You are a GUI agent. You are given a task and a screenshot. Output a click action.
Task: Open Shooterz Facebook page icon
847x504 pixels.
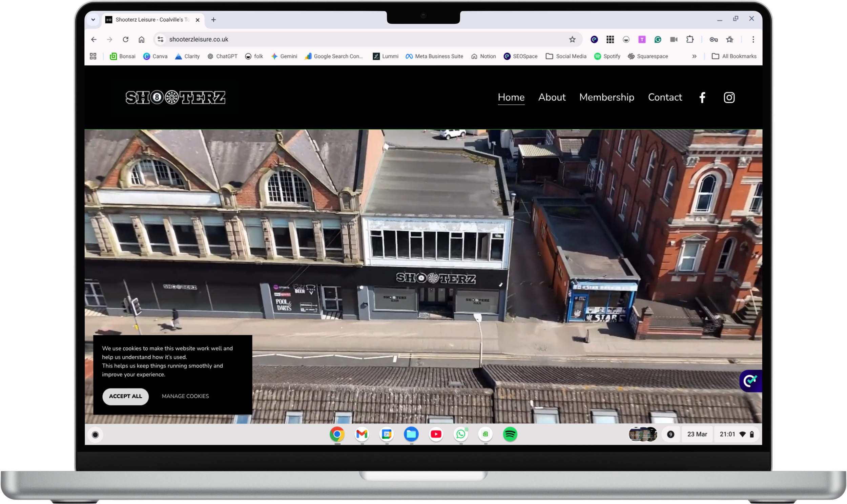coord(702,98)
